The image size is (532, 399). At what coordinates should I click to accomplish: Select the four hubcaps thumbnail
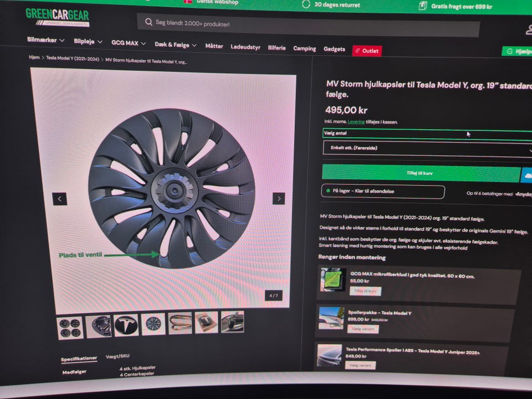pos(70,328)
